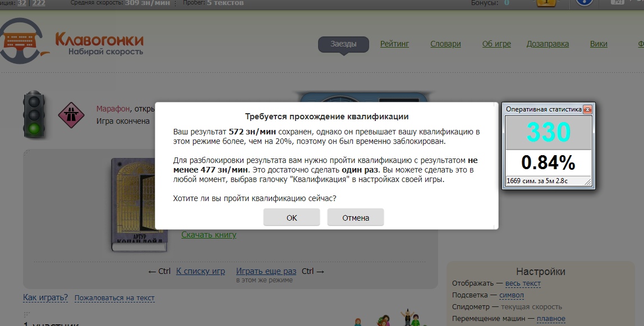
Task: Open the Словари section
Action: [x=445, y=44]
